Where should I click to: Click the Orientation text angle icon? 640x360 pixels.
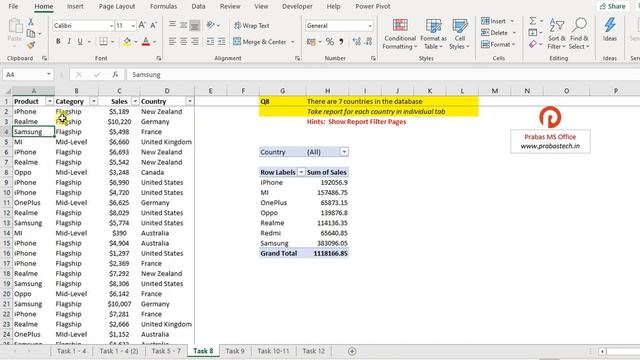(211, 25)
